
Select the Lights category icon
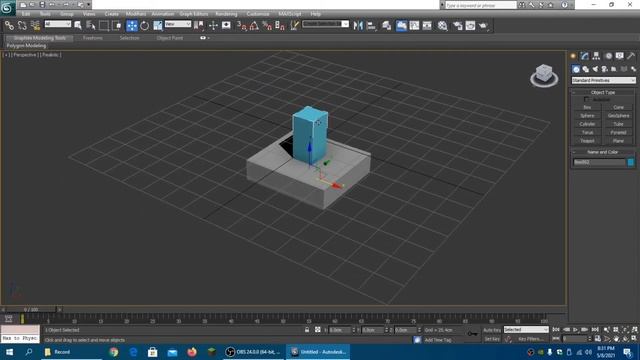pyautogui.click(x=595, y=69)
